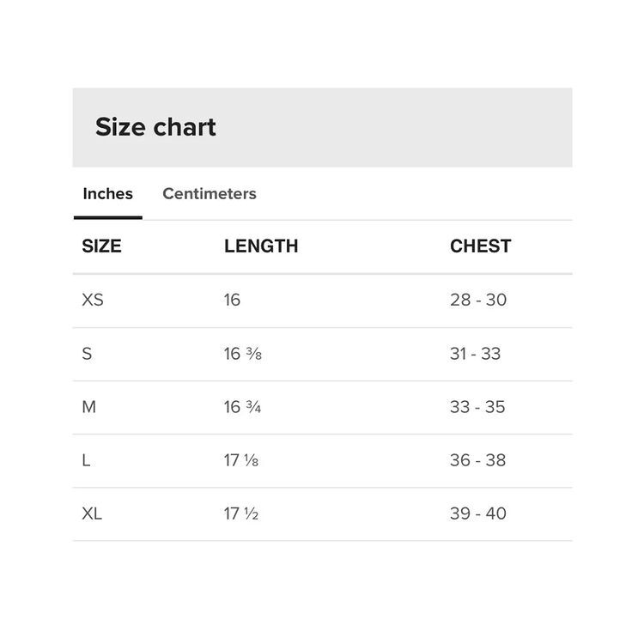Screen dimensions: 644x644
Task: Click the Size chart heading
Action: pos(155,127)
